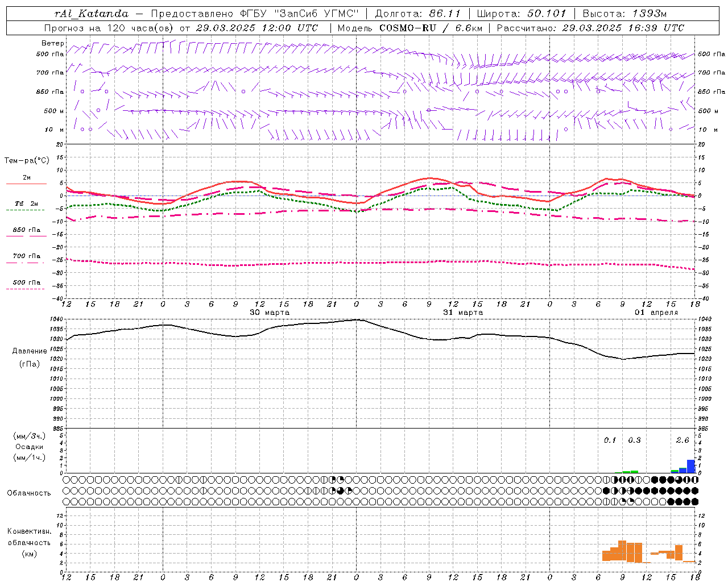Select the "Высота: 1393м" header field
Image resolution: width=728 pixels, height=582 pixels.
624,14
